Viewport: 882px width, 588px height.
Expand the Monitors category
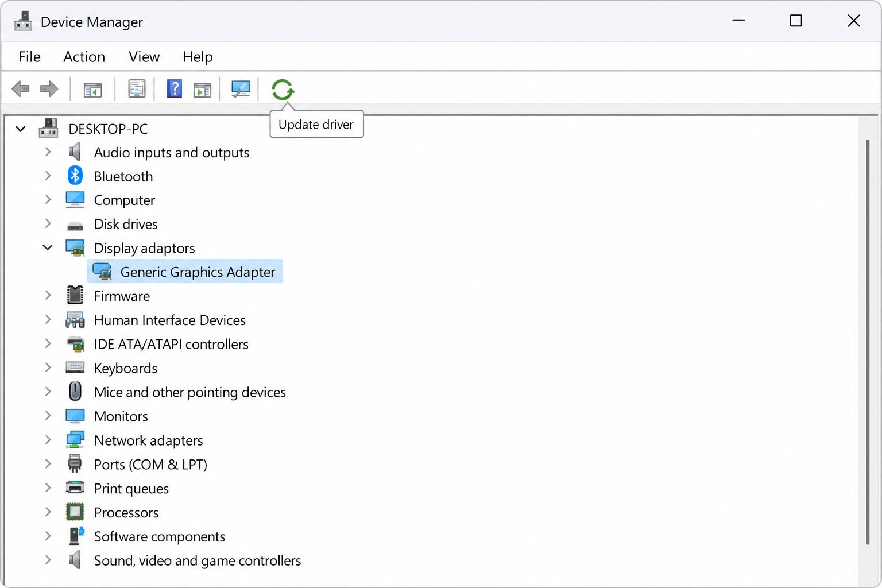click(x=48, y=416)
